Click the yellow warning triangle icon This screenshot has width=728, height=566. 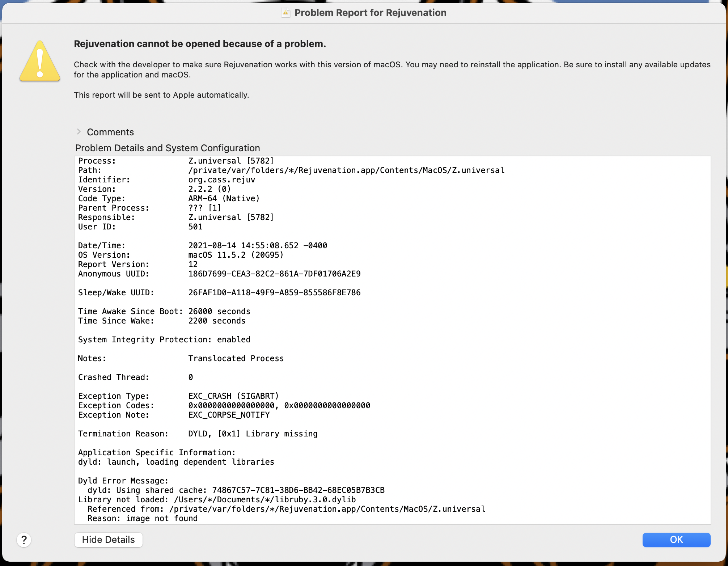tap(40, 60)
